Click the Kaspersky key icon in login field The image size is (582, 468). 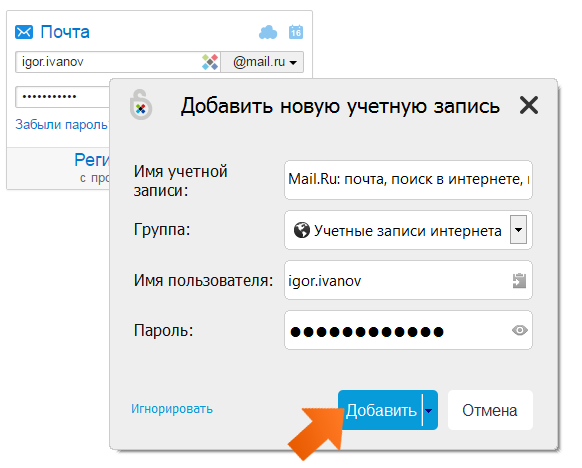tap(210, 62)
